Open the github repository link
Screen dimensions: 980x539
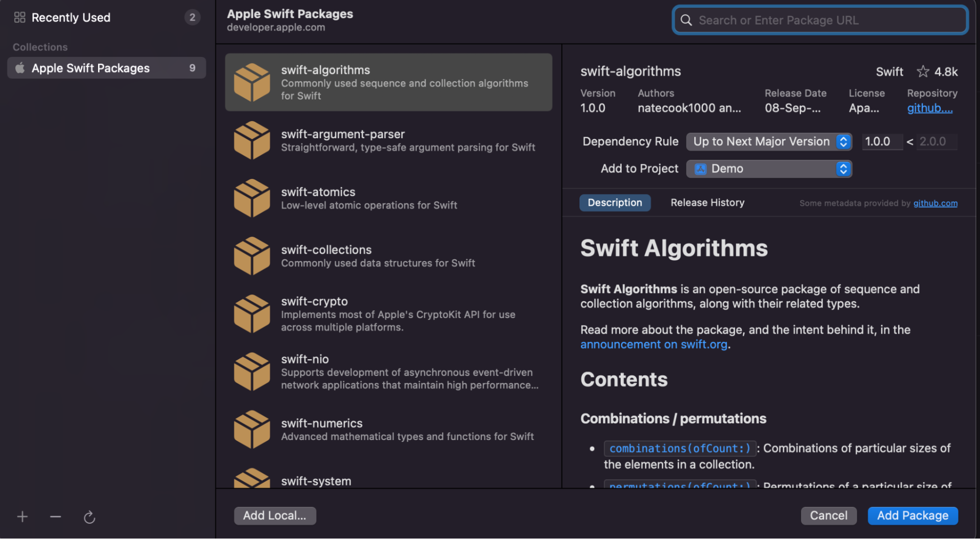[930, 108]
